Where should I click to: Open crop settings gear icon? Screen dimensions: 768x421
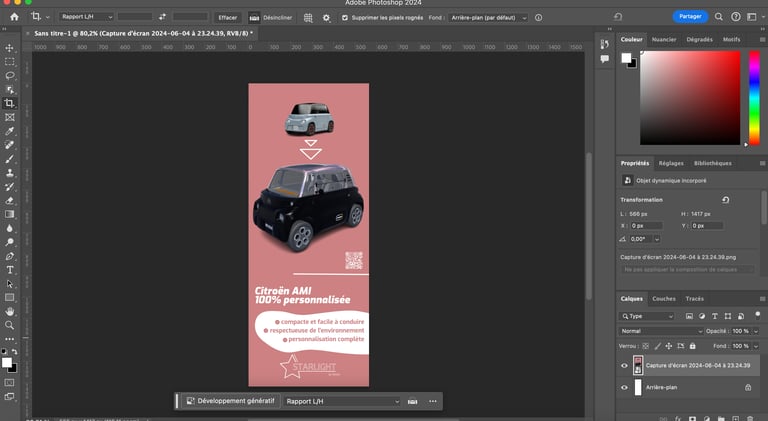tap(328, 17)
